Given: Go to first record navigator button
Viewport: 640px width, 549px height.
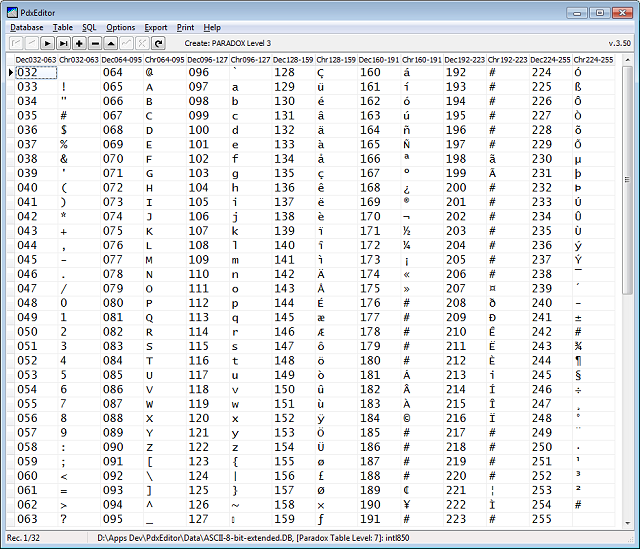Looking at the screenshot, I should (x=16, y=43).
